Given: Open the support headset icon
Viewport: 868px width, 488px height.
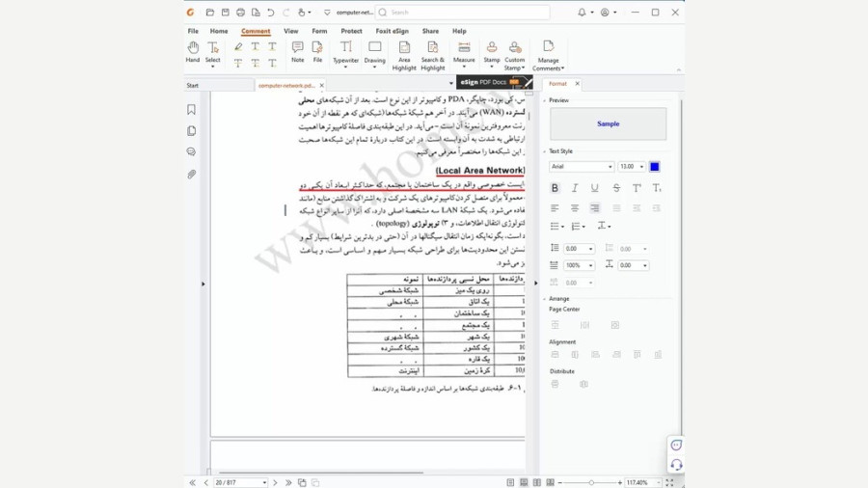Looking at the screenshot, I should 676,465.
